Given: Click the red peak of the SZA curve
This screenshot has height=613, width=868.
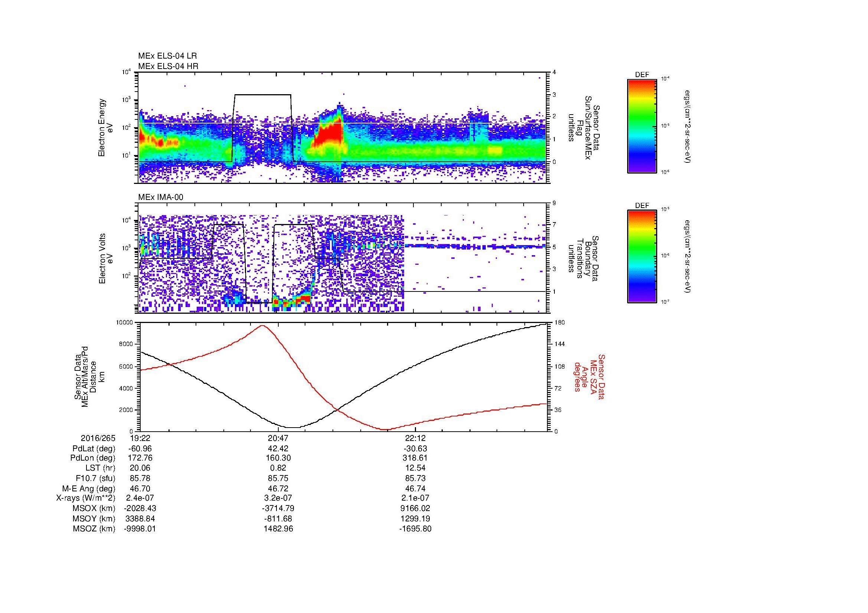Looking at the screenshot, I should [x=263, y=325].
